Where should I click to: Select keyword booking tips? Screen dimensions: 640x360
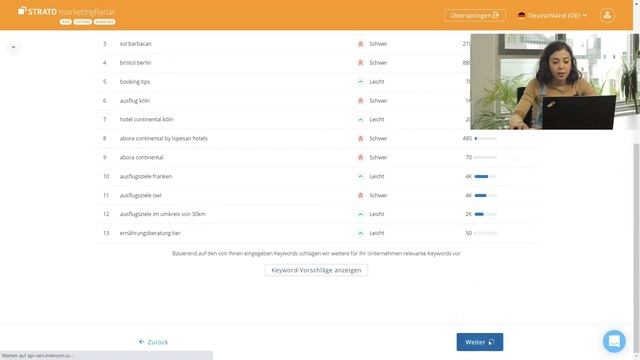(135, 82)
